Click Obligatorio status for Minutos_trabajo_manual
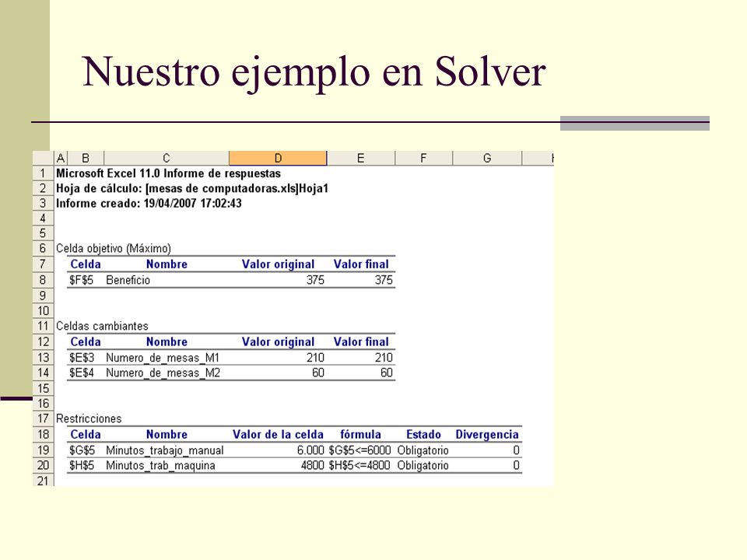747x560 pixels. (x=423, y=450)
